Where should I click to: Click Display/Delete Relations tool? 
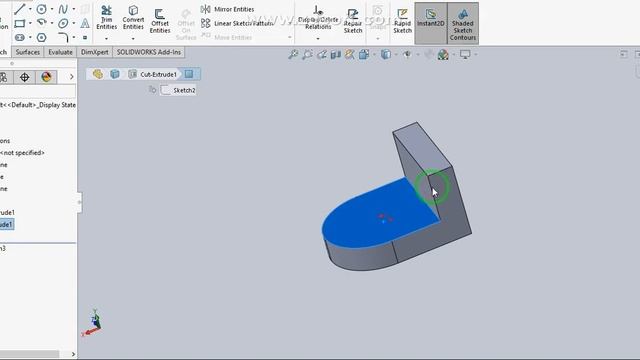[318, 17]
